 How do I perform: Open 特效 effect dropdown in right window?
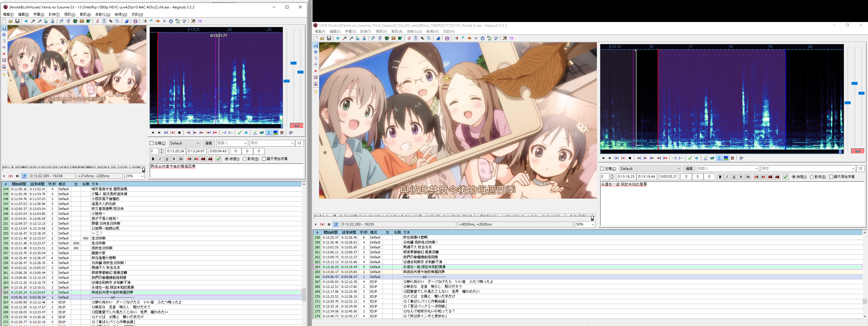pyautogui.click(x=808, y=169)
